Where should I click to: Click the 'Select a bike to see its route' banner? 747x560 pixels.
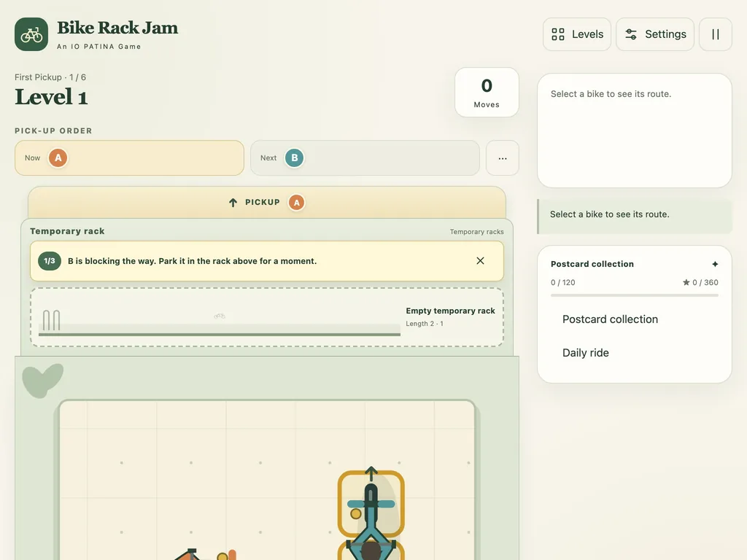click(x=635, y=217)
